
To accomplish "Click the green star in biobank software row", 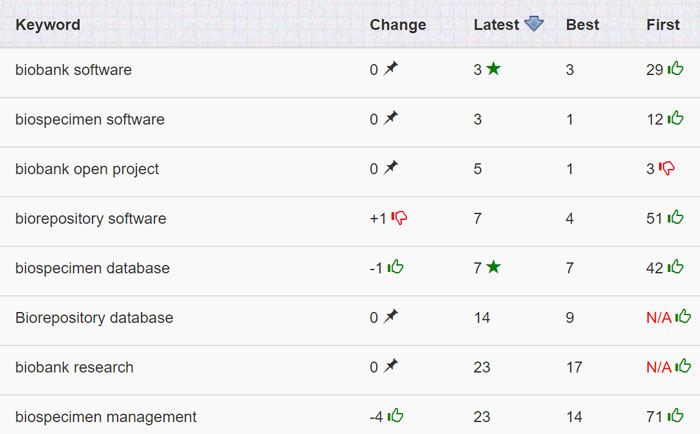I will coord(493,70).
